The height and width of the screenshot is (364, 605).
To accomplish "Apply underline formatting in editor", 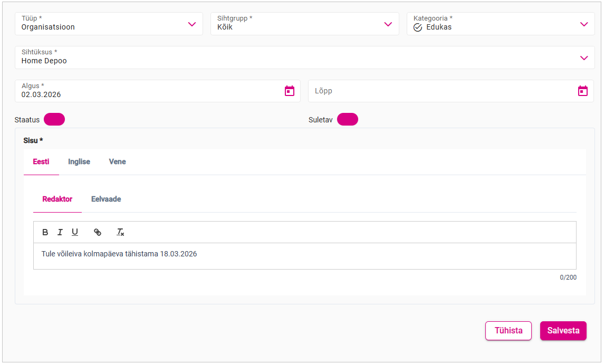I will point(75,232).
